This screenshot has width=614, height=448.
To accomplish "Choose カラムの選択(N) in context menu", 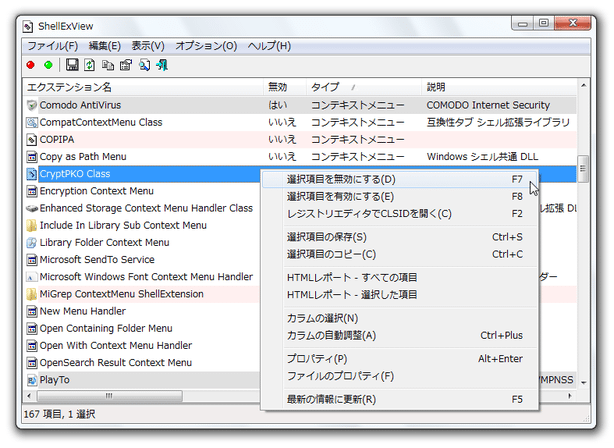I will (x=399, y=318).
